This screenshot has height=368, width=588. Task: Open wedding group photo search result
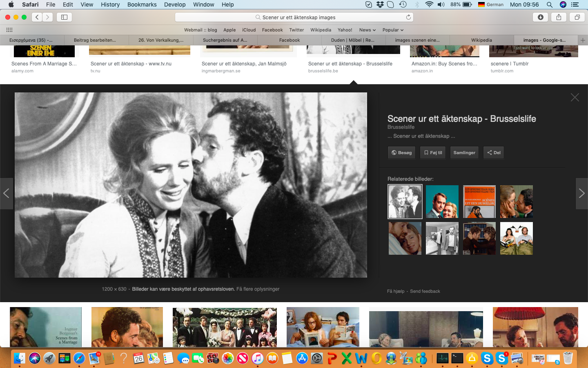click(225, 327)
